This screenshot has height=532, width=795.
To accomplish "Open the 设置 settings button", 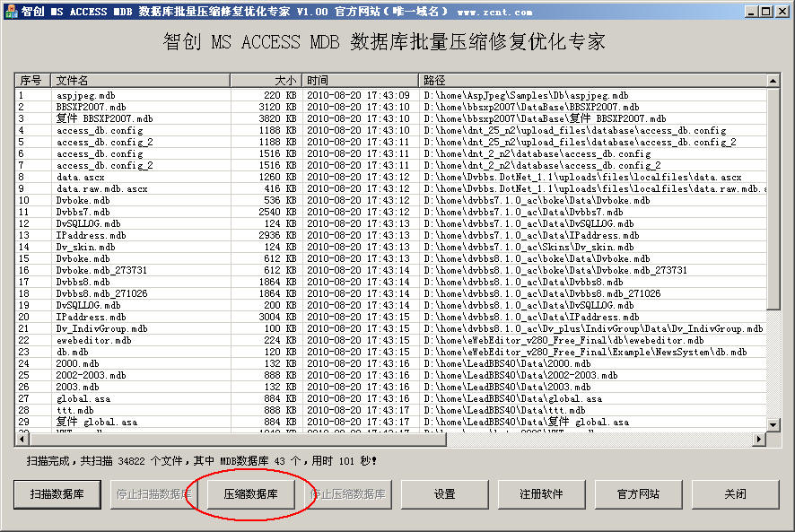I will point(445,494).
